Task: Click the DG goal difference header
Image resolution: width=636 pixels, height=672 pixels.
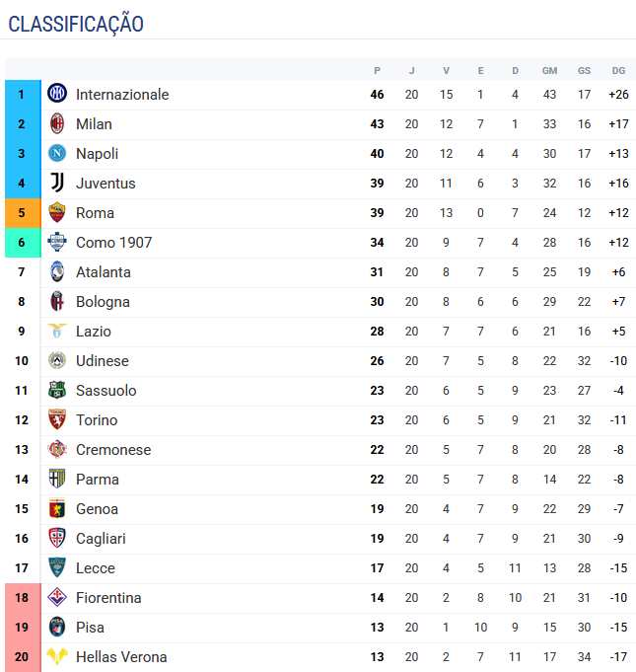Action: coord(618,70)
